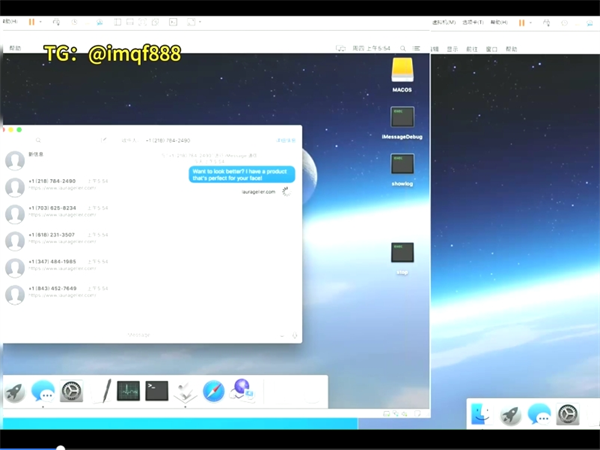Launch Safari from the dock
The width and height of the screenshot is (600, 450).
[x=213, y=391]
